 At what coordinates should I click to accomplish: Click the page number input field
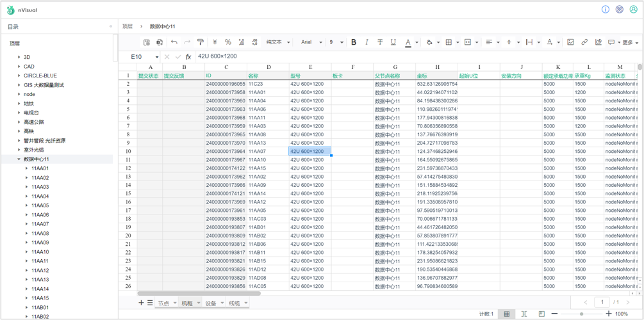coord(602,302)
